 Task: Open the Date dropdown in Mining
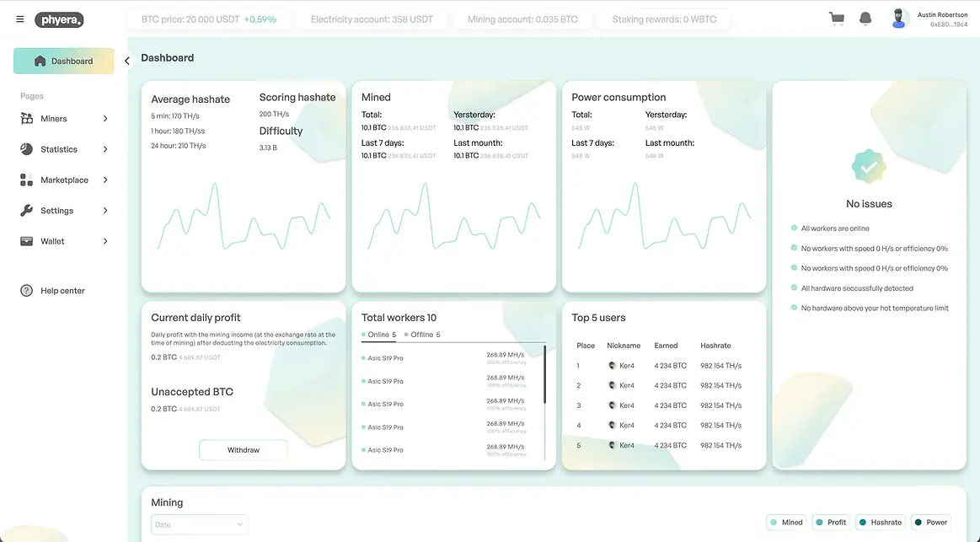coord(199,524)
